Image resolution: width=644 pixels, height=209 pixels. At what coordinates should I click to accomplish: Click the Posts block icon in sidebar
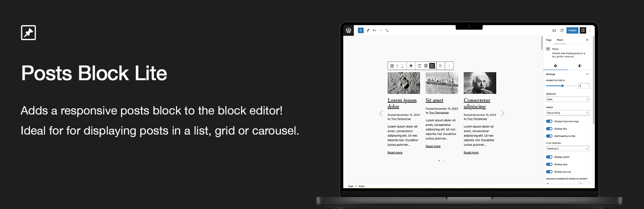coord(548,49)
